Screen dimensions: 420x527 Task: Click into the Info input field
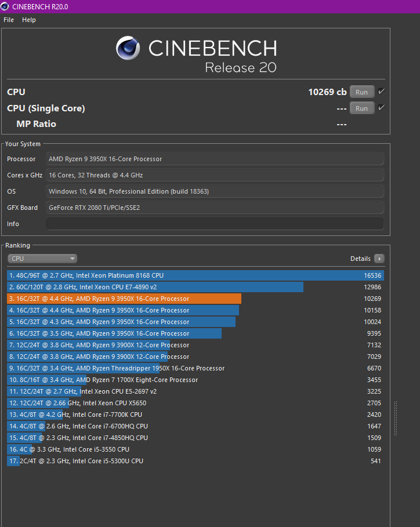(x=215, y=224)
